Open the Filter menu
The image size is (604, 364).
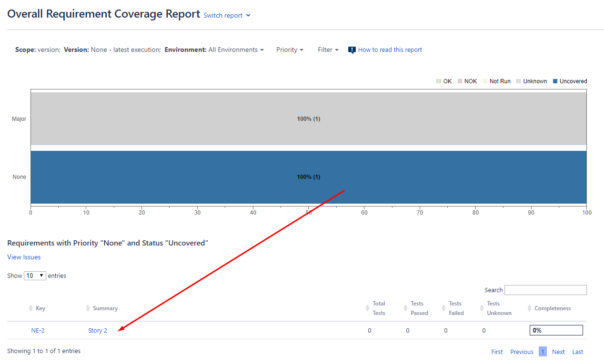(x=328, y=49)
